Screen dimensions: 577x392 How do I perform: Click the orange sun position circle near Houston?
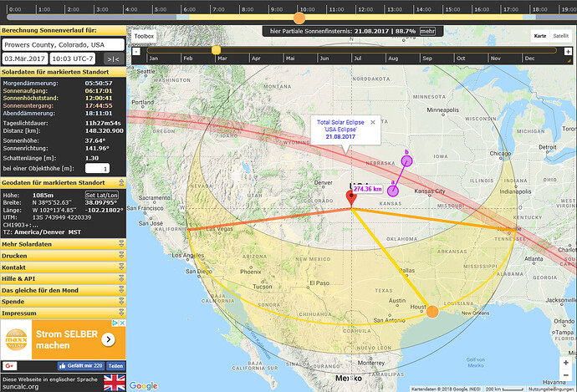[432, 312]
